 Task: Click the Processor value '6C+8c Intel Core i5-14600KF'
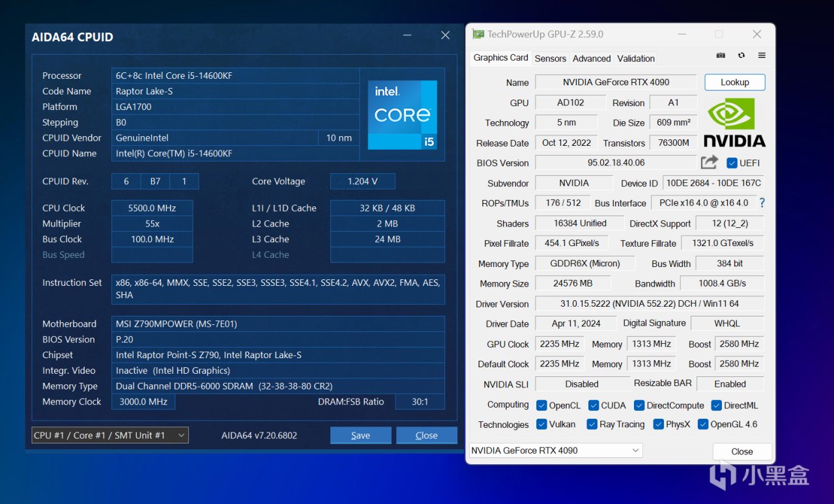tap(235, 76)
